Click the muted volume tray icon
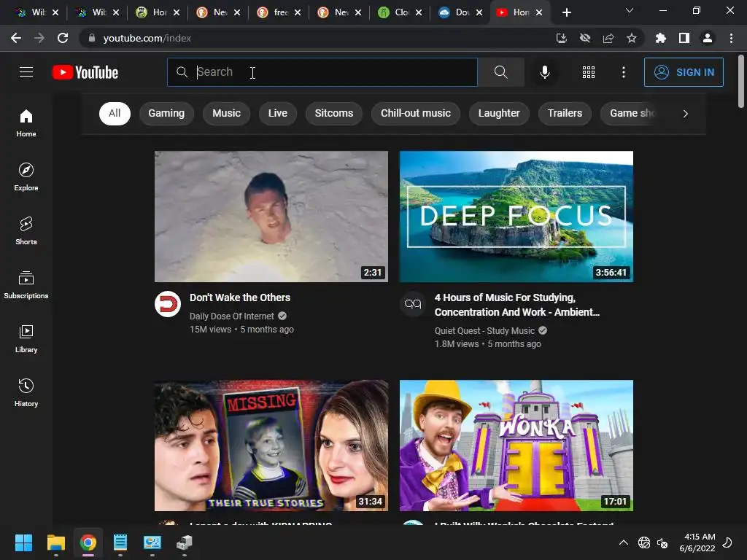 (x=662, y=542)
